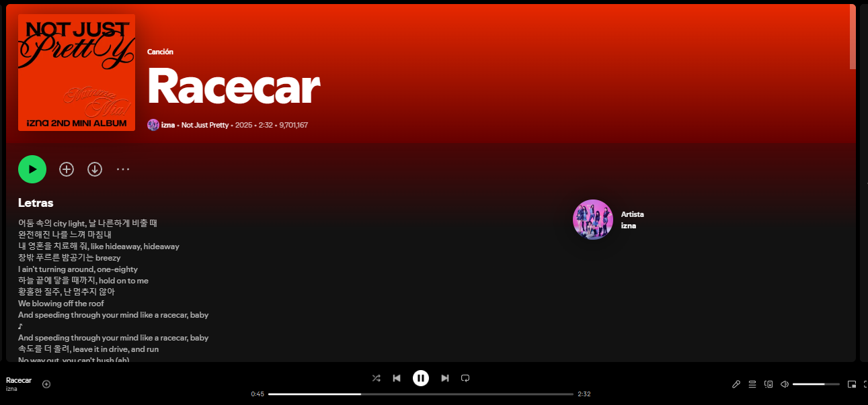This screenshot has width=868, height=405.
Task: Click lyric line containing "leave it in drive, and run"
Action: 88,349
